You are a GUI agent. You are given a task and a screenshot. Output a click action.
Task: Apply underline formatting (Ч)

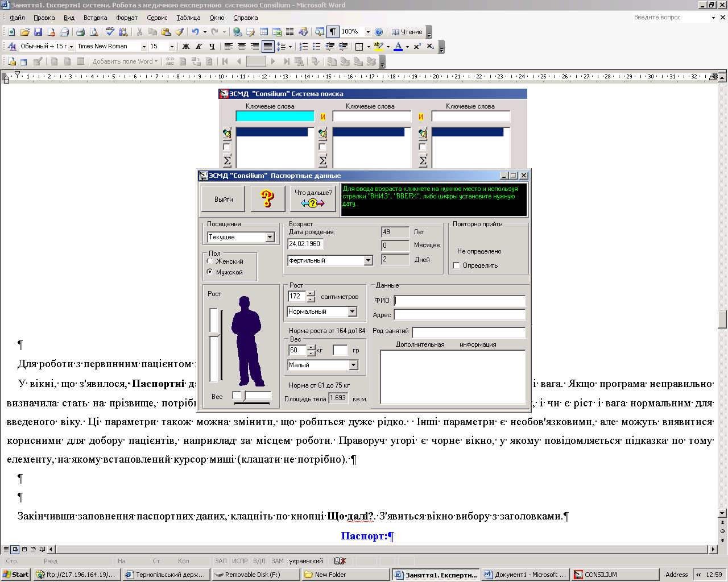pos(212,47)
